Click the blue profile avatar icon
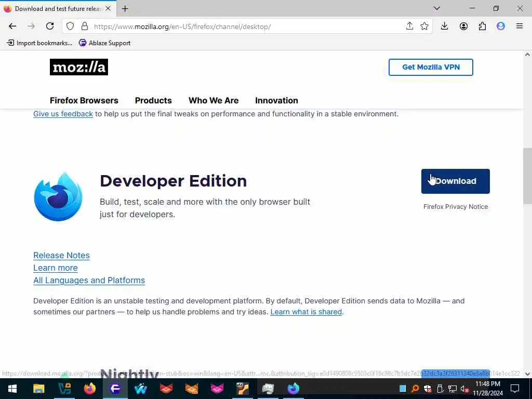532x399 pixels. 501,26
